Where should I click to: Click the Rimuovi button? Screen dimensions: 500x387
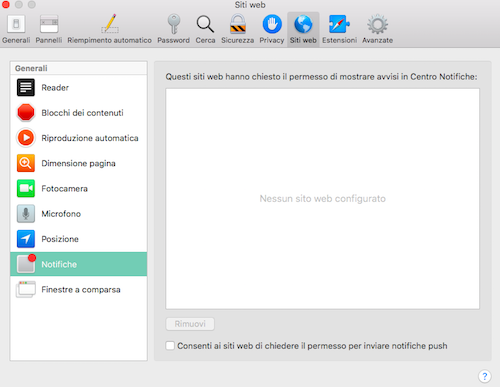pyautogui.click(x=190, y=324)
